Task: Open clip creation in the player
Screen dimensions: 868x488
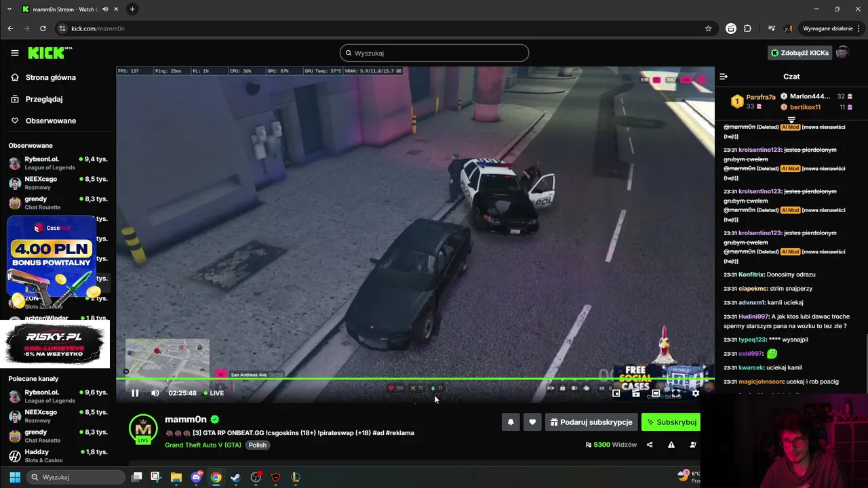Action: 636,393
